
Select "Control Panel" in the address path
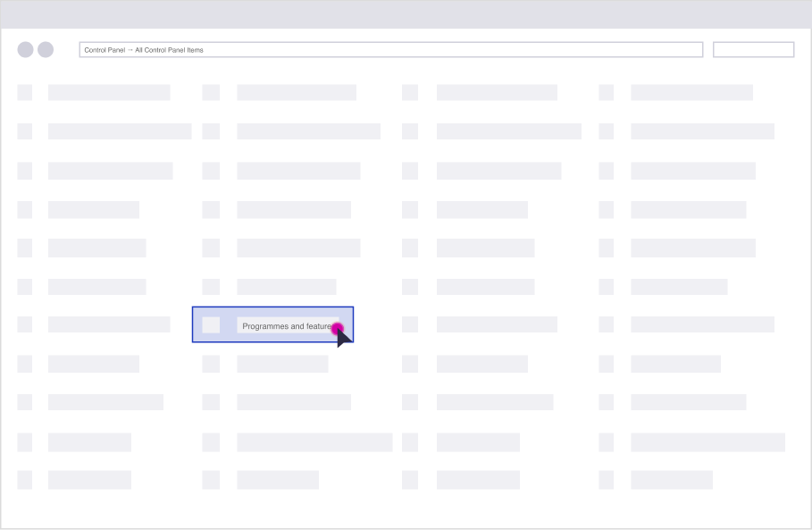coord(105,50)
